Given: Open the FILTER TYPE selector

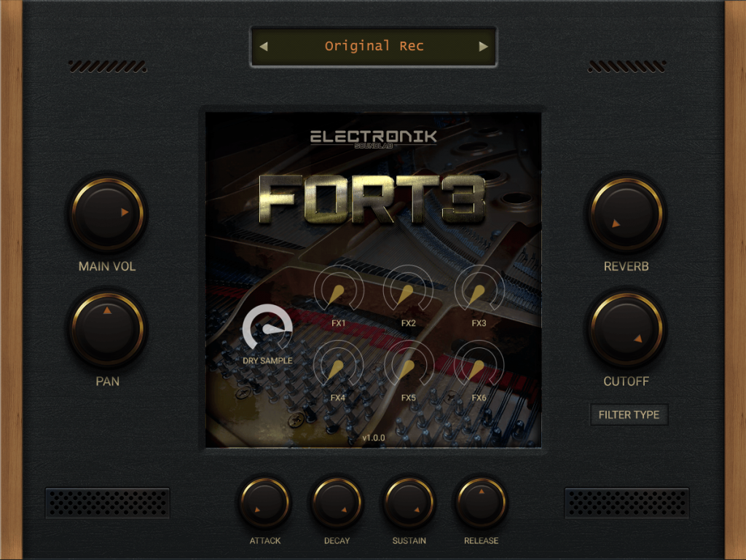Looking at the screenshot, I should click(x=629, y=414).
